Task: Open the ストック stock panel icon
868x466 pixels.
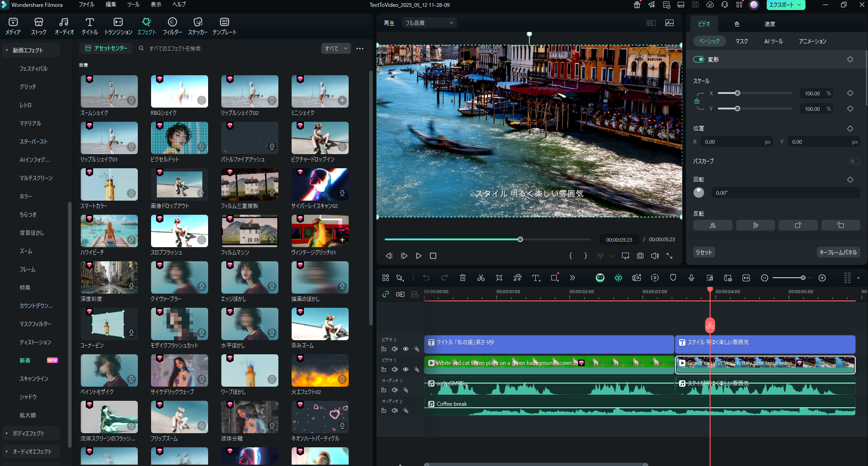Action: 39,26
